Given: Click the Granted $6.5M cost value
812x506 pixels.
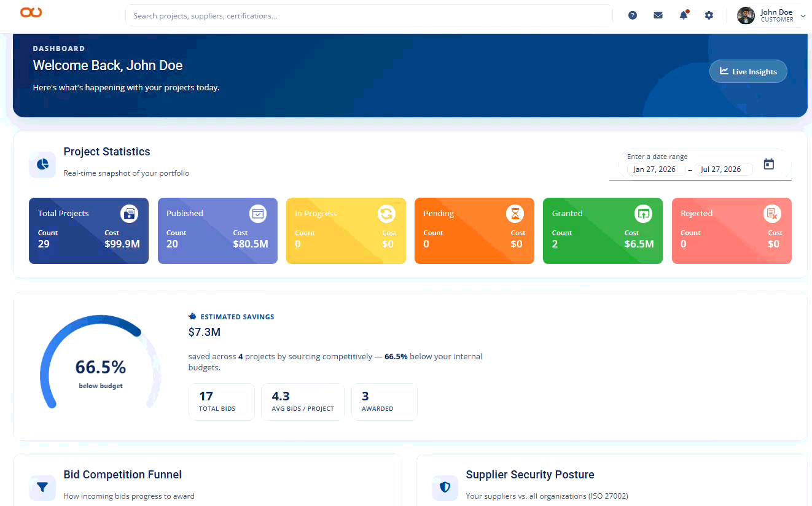Looking at the screenshot, I should click(x=639, y=244).
